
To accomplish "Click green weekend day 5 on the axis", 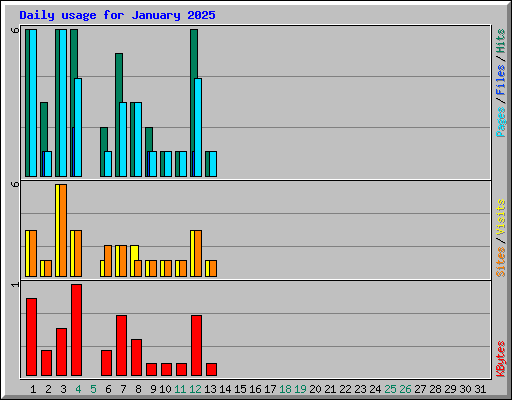I will click(93, 389).
